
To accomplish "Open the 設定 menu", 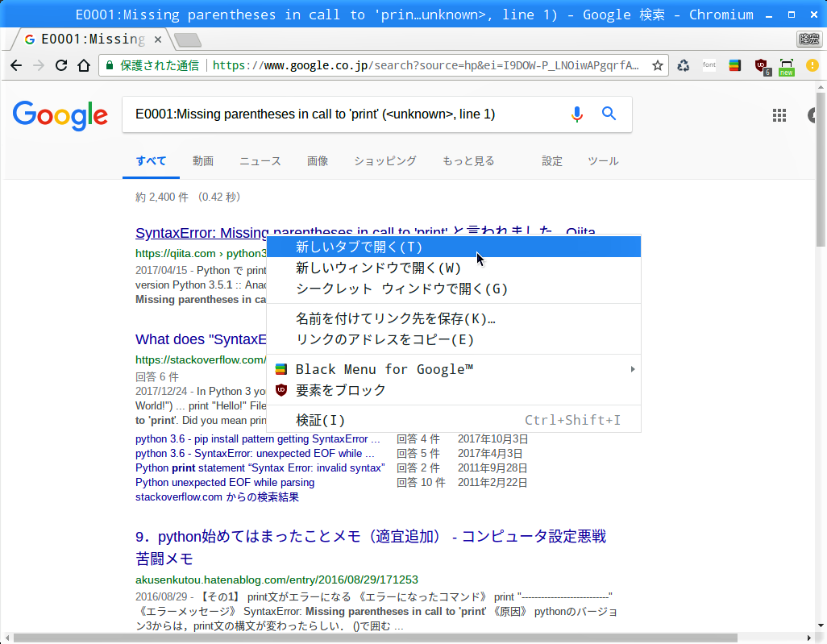I will click(552, 161).
